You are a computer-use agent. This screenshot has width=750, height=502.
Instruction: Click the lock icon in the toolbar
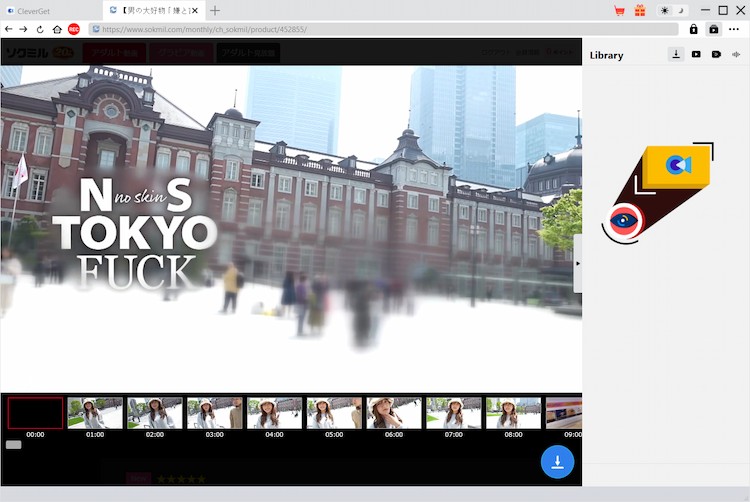pyautogui.click(x=694, y=29)
